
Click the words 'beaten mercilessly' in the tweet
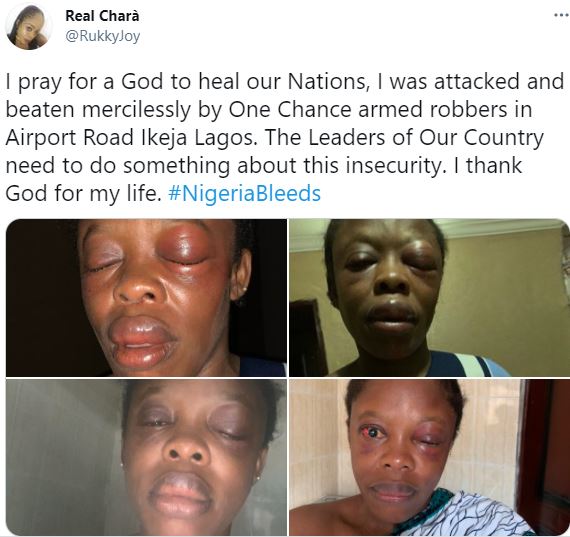(98, 109)
